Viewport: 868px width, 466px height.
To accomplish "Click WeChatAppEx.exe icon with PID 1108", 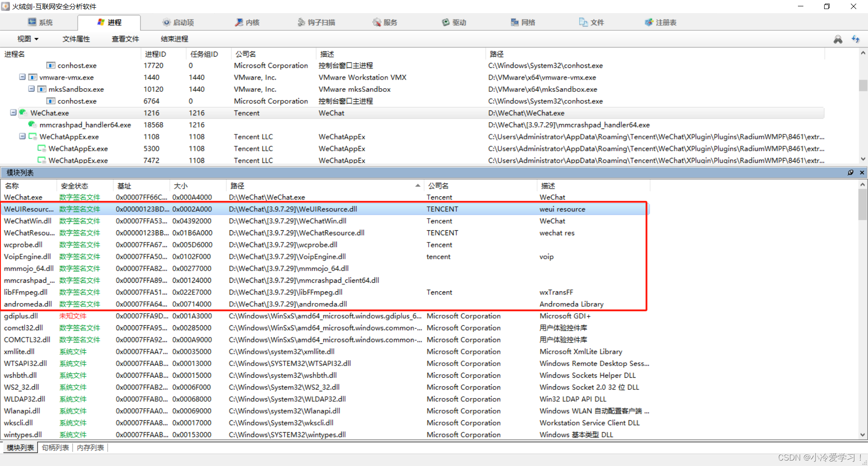I will point(33,136).
